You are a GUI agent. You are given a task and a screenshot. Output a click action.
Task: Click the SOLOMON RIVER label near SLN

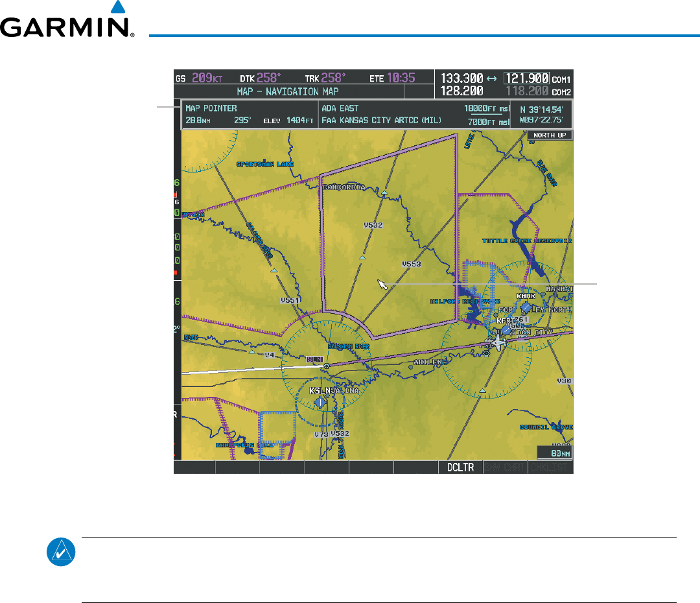click(x=349, y=346)
